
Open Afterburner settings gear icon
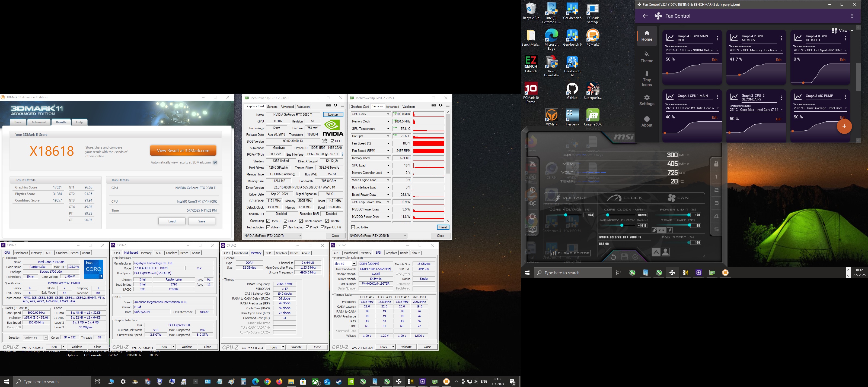coord(532,216)
